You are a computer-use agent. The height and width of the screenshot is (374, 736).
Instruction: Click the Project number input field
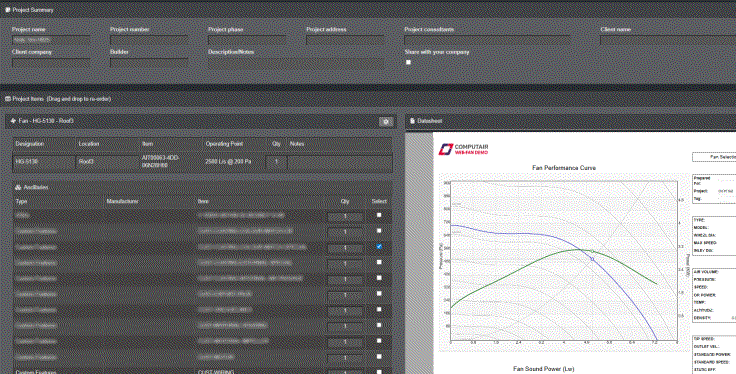pyautogui.click(x=149, y=40)
